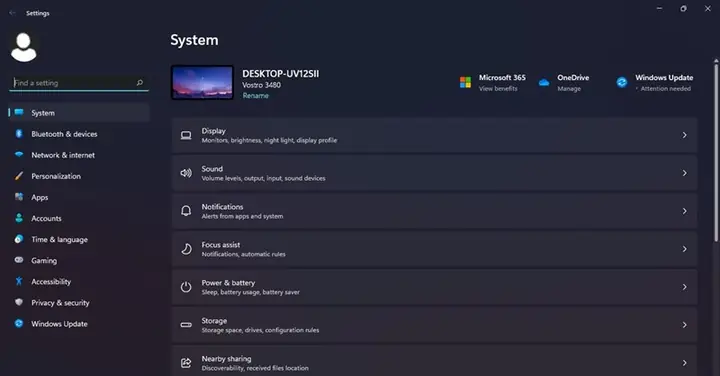
Task: Open the Storage settings row
Action: click(434, 325)
